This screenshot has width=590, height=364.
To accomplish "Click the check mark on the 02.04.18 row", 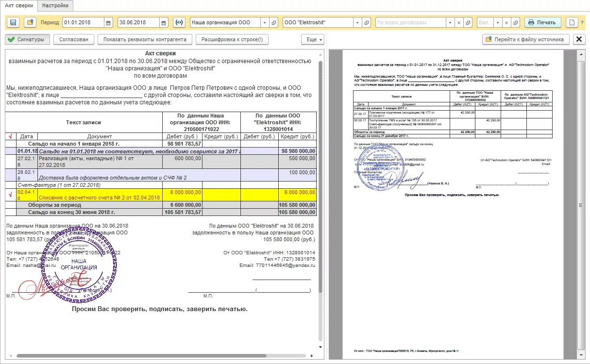I will pos(11,195).
